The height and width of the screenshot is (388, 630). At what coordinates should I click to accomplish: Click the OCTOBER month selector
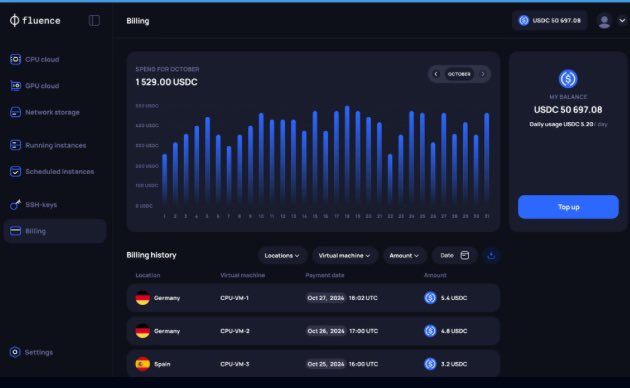coord(459,74)
